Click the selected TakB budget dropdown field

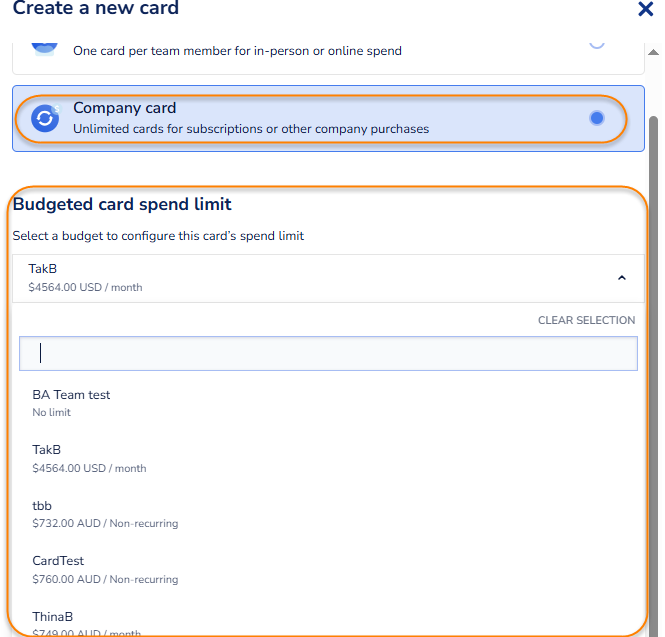click(x=300, y=278)
